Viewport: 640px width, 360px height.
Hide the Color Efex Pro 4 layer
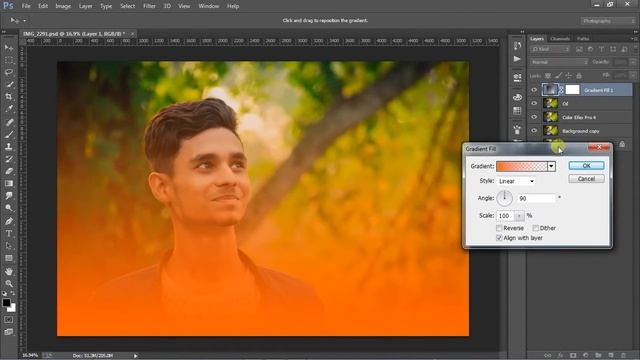(x=534, y=117)
